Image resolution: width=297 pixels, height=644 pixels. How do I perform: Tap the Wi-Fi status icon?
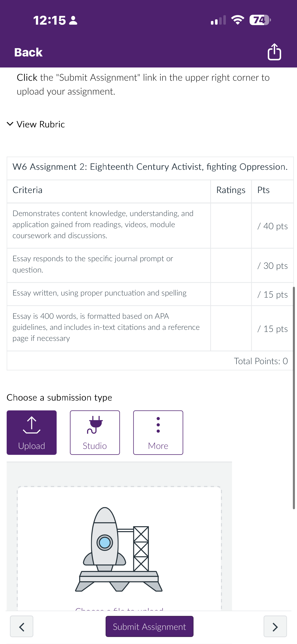coord(238,20)
